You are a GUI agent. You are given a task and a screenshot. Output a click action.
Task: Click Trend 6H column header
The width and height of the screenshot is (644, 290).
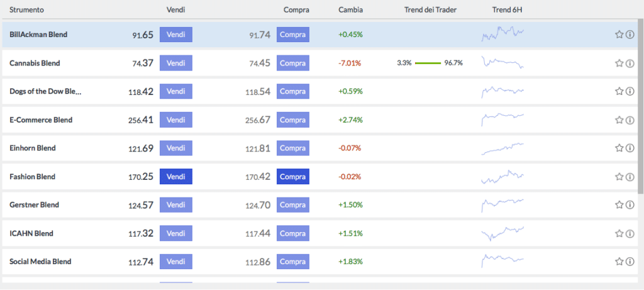click(508, 9)
